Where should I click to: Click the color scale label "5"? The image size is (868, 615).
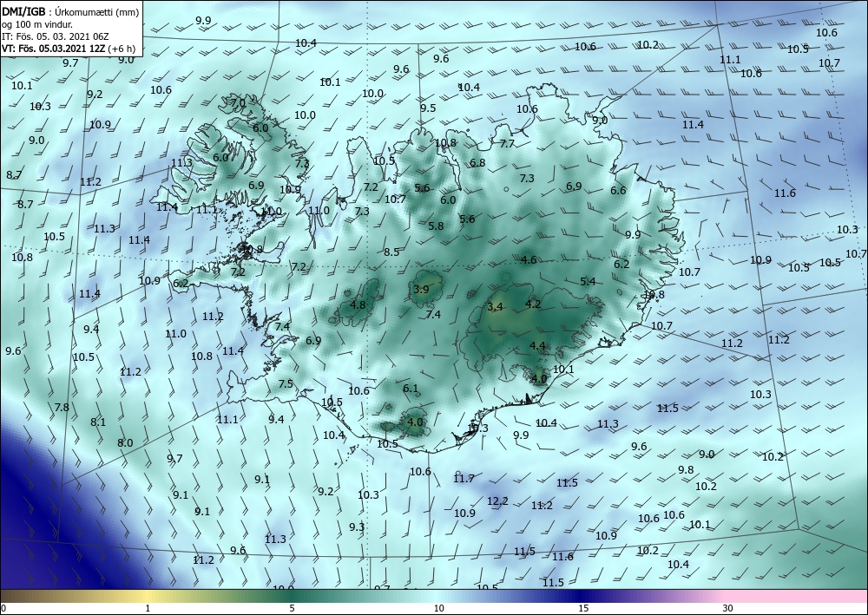click(292, 608)
